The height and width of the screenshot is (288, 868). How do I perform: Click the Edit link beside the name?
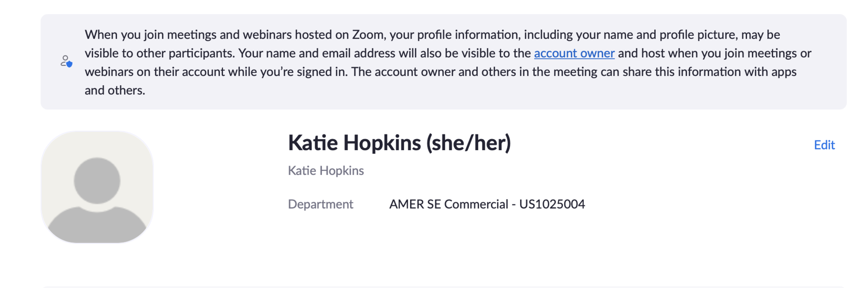tap(824, 145)
